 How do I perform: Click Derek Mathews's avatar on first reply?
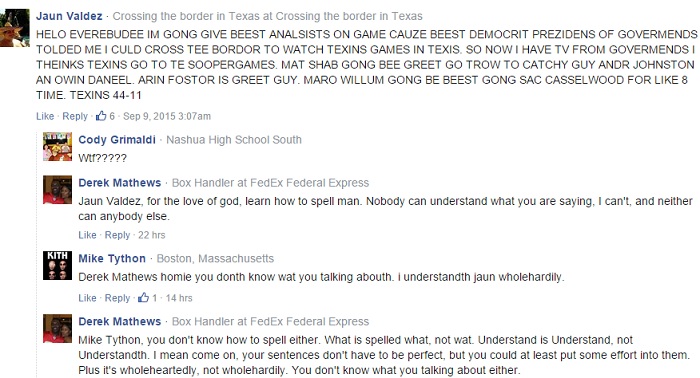coord(57,190)
